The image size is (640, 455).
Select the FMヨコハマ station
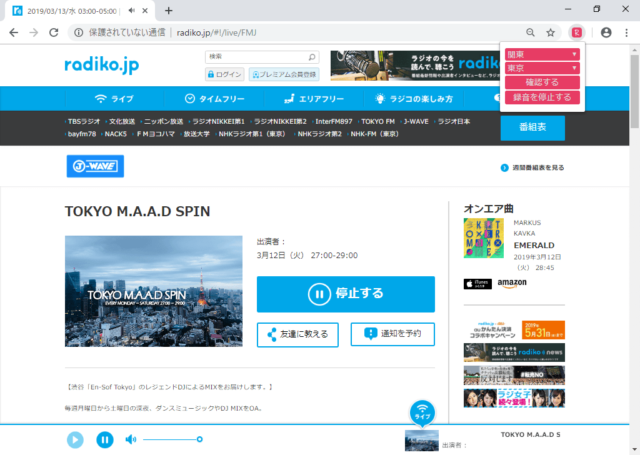tap(155, 134)
